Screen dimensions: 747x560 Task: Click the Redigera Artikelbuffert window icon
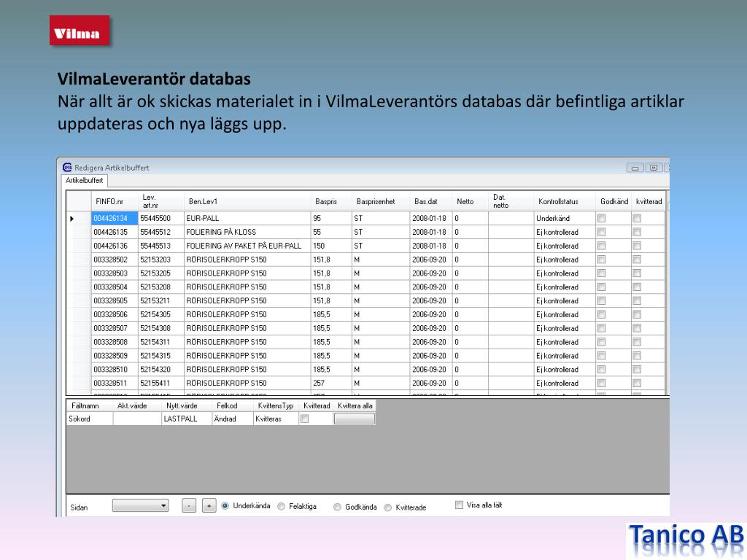67,168
